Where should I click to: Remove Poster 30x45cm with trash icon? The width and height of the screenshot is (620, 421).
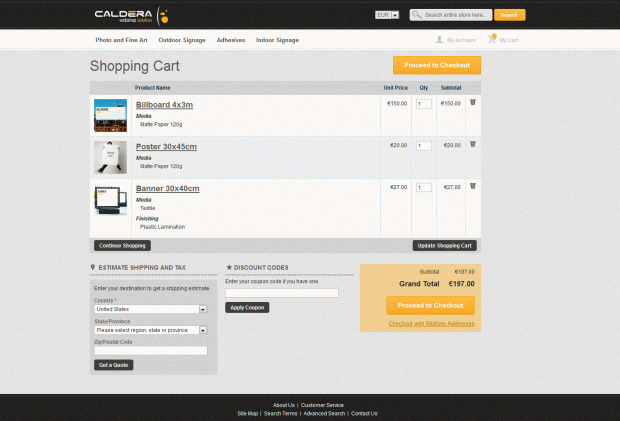pos(473,144)
